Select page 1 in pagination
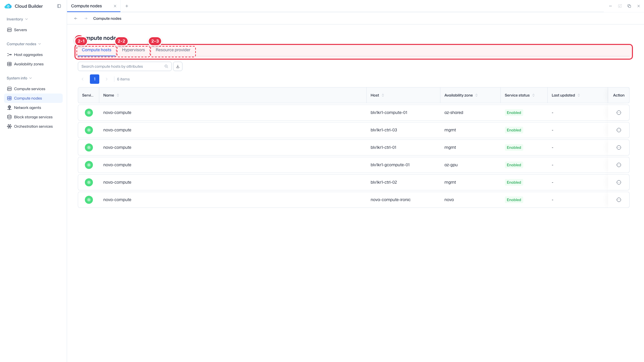This screenshot has width=644, height=362. click(x=95, y=79)
